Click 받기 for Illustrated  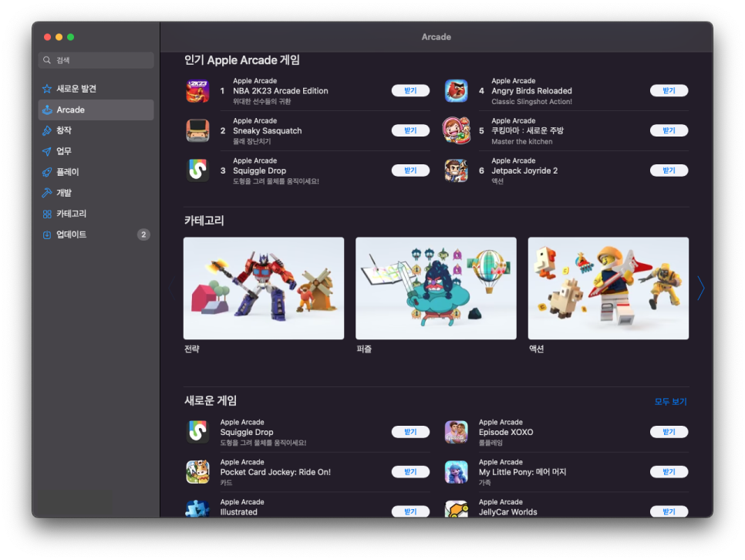410,511
